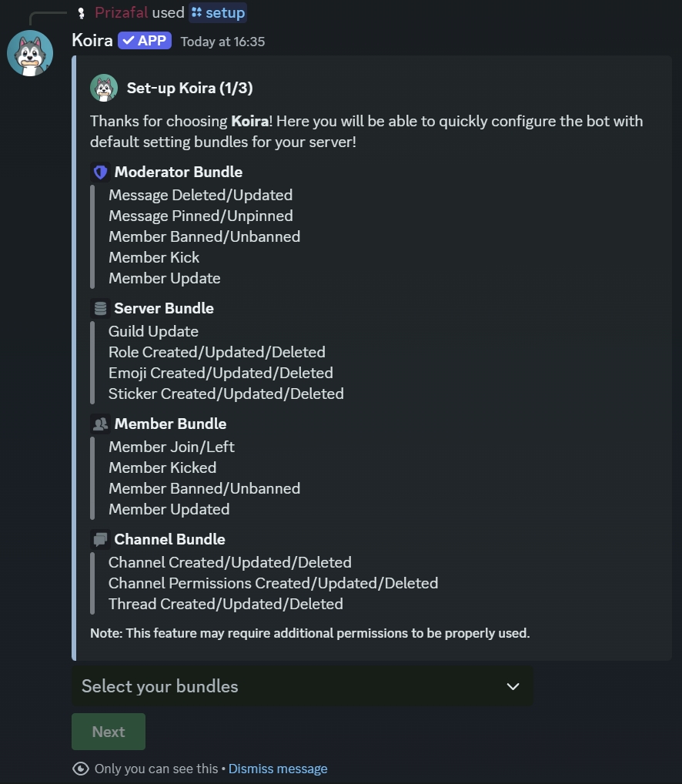Click the 'Set-up Koira (1/3)' embed title
Screen dimensions: 682x784
[189, 88]
